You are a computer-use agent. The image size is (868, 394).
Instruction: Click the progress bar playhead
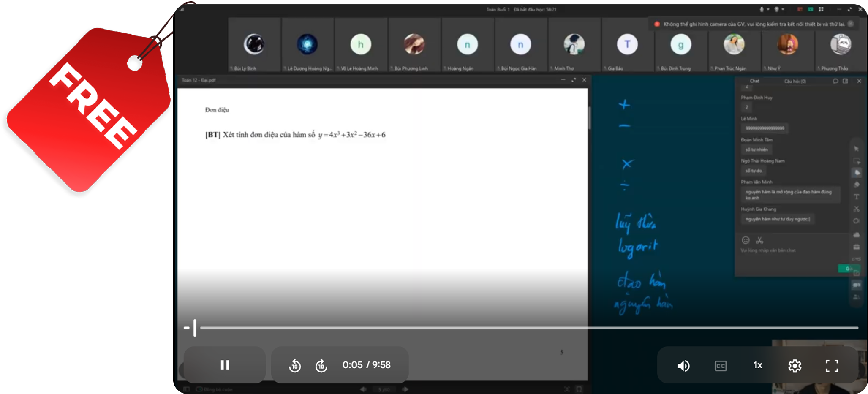point(195,328)
